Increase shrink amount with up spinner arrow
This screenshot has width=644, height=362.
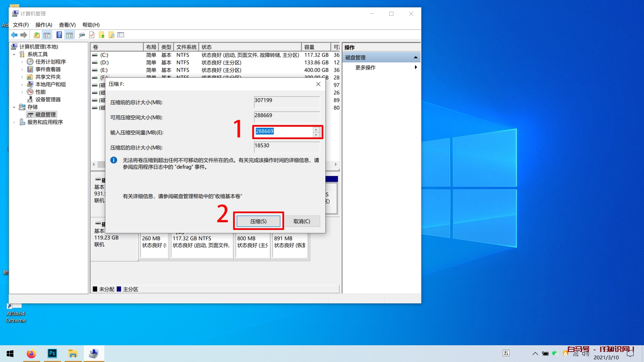coord(316,130)
